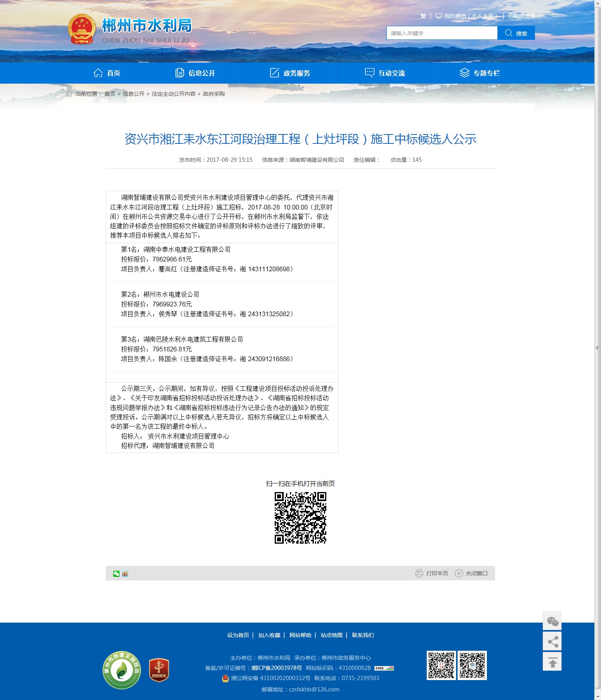
Task: Click the circled X close icon
Action: point(459,573)
